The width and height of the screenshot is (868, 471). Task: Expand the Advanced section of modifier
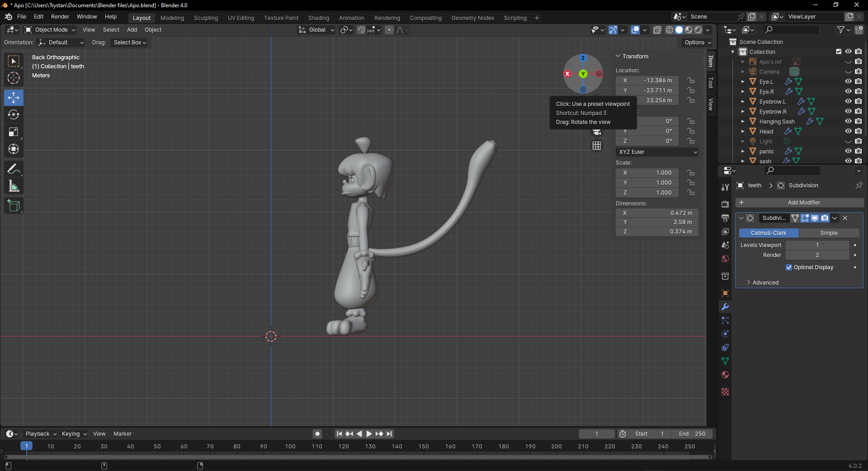click(765, 283)
